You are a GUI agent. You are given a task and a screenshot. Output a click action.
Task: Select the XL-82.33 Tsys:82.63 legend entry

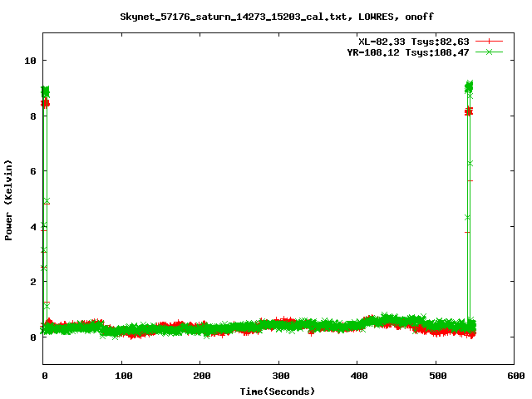click(414, 42)
